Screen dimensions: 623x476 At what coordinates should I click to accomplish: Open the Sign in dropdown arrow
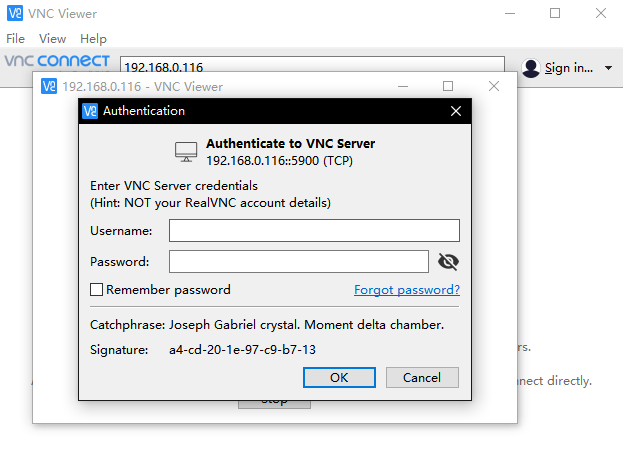point(608,68)
